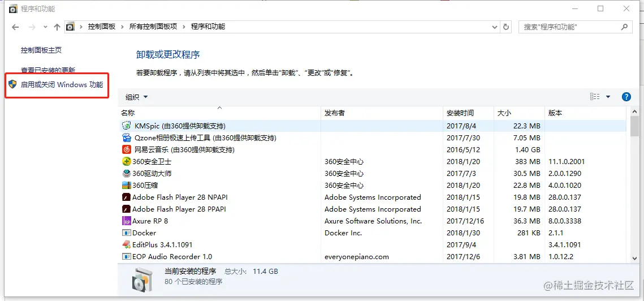The image size is (644, 301).
Task: Open 查看已安装的更新 link
Action: click(x=48, y=70)
